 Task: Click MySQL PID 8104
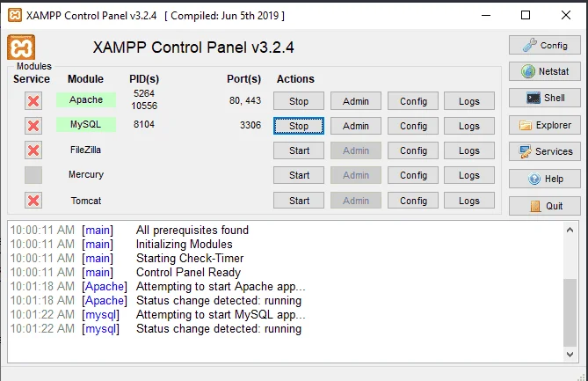[144, 124]
